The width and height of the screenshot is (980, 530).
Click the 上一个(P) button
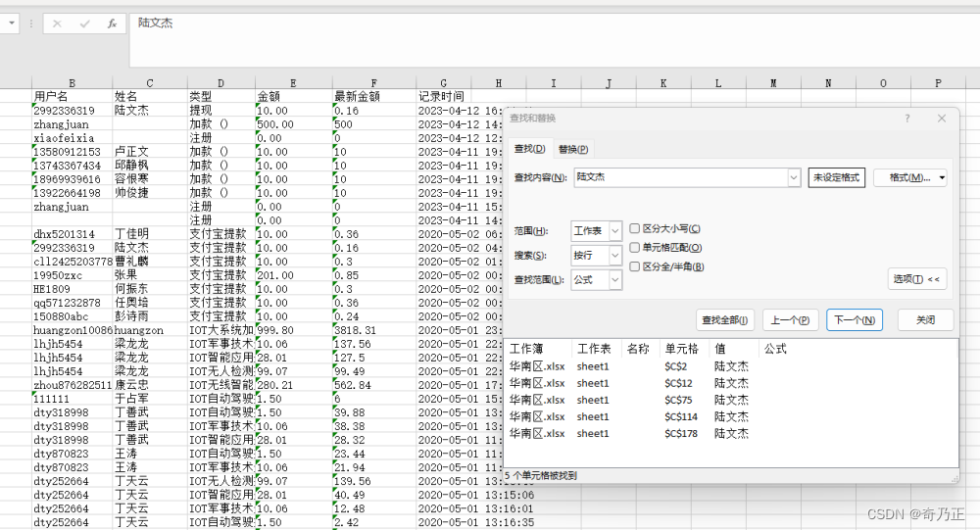point(790,320)
